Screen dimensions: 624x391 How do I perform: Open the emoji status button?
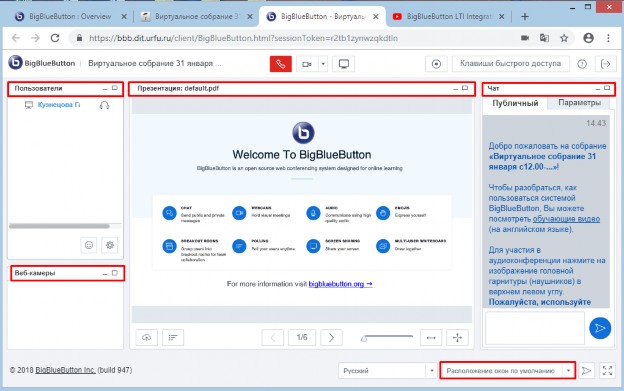pos(89,245)
